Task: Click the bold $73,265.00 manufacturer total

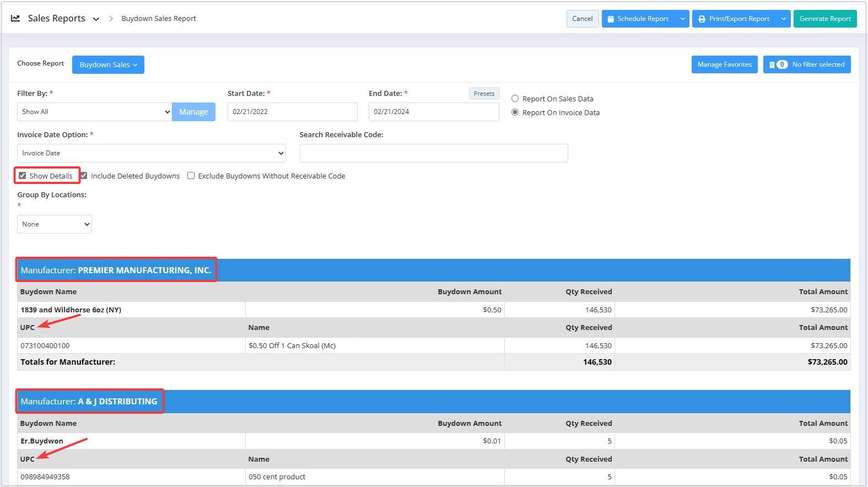Action: 827,362
